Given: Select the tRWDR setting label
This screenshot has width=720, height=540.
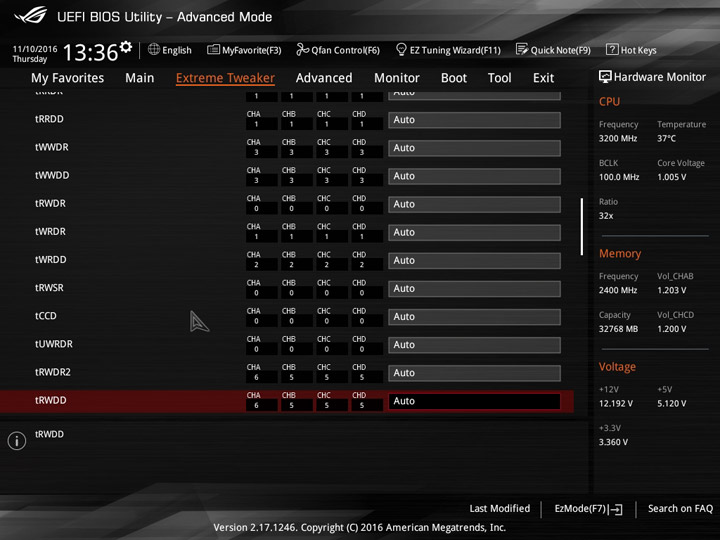Looking at the screenshot, I should click(50, 203).
